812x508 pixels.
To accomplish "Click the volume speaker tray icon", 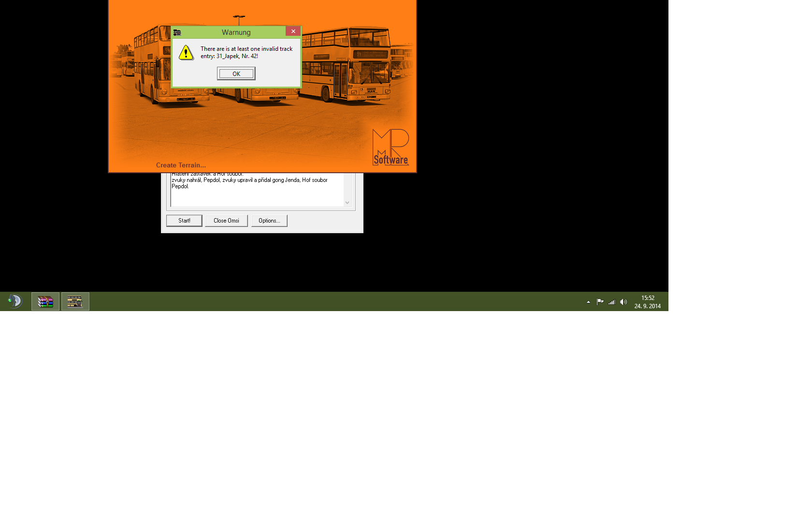I will click(623, 302).
